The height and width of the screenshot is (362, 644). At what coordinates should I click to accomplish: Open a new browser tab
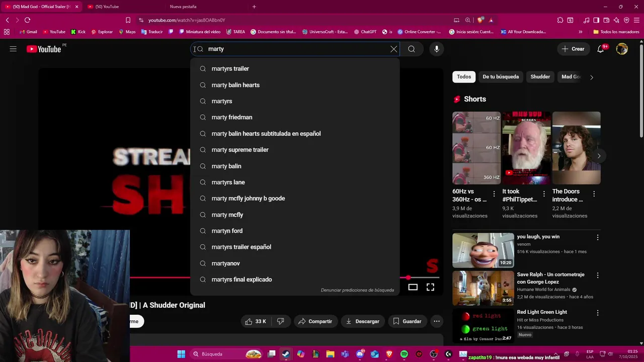click(x=254, y=7)
